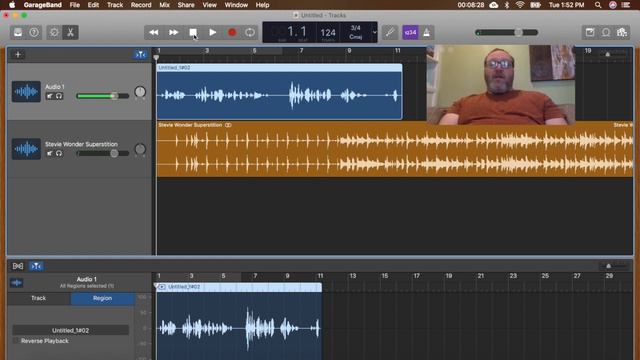Open the View menu
Viewport: 640px width, 360px height.
209,5
